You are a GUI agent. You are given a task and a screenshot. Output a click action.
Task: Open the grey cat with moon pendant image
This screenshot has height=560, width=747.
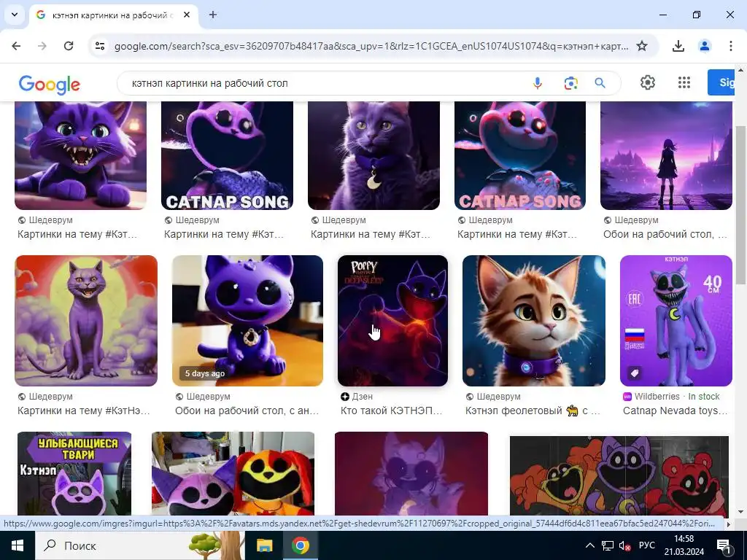[374, 156]
